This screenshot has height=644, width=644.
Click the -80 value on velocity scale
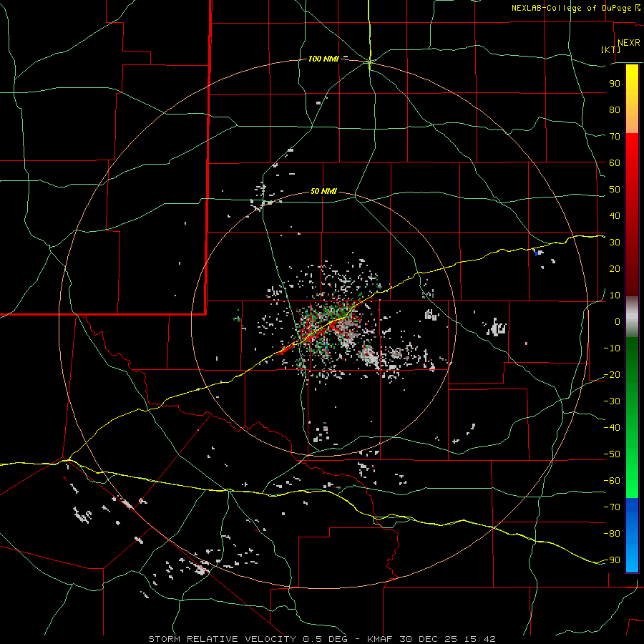(612, 534)
